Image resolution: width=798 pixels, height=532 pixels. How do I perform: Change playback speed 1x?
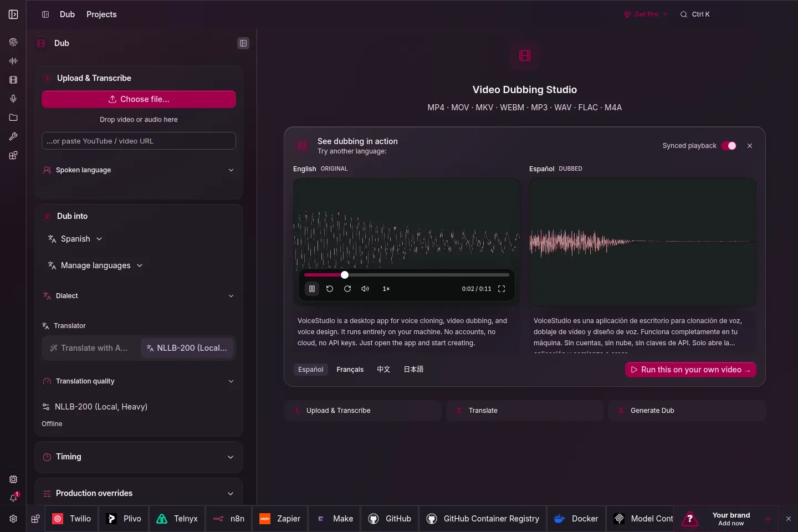coord(386,289)
